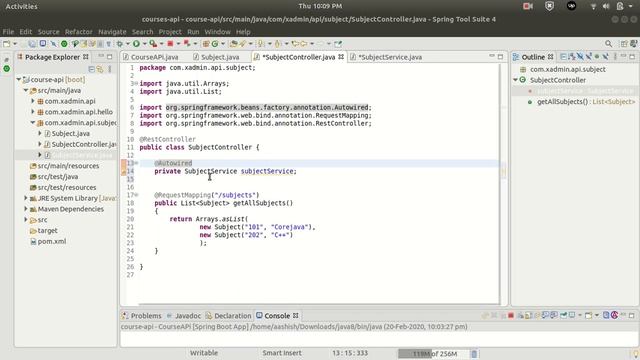The image size is (640, 360).
Task: Click the volume icon in system tray
Action: 606,6
